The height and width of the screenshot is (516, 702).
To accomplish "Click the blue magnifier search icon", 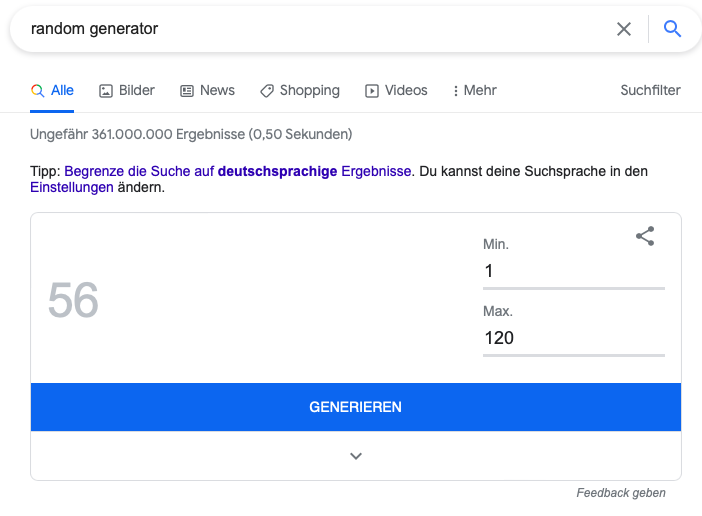I will coord(672,29).
